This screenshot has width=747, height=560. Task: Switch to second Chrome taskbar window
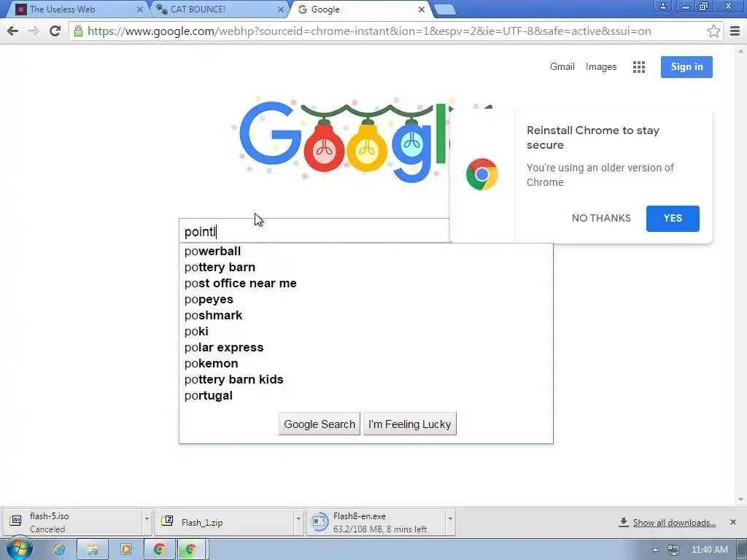pos(191,550)
